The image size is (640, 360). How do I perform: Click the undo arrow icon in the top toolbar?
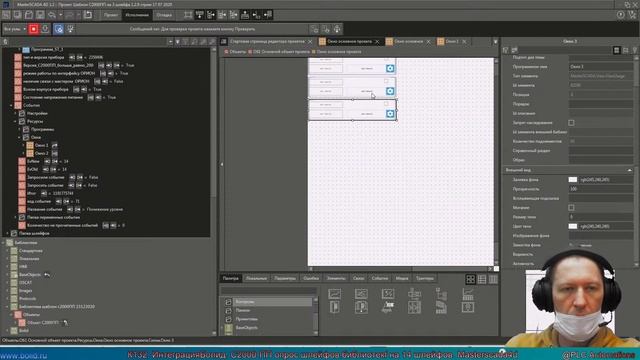point(52,15)
